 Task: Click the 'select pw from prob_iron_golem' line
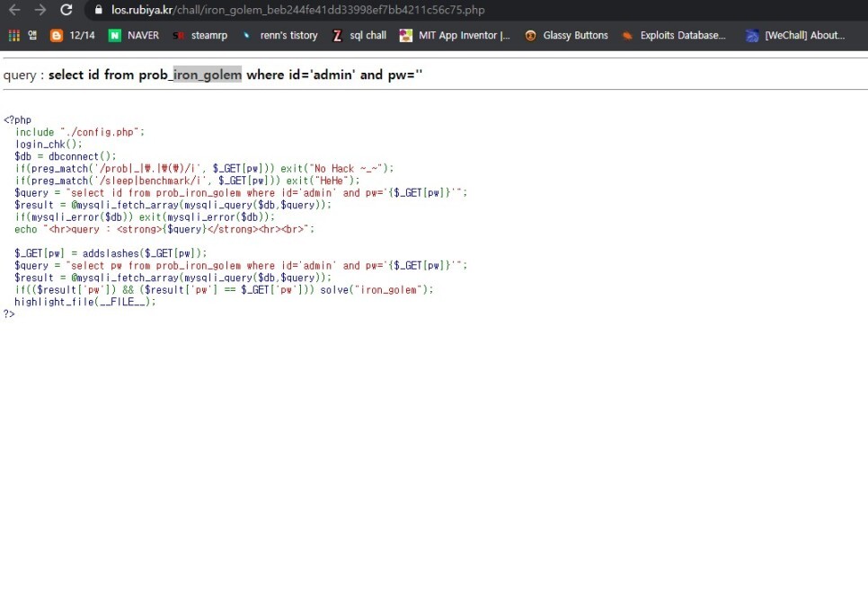[x=241, y=266]
